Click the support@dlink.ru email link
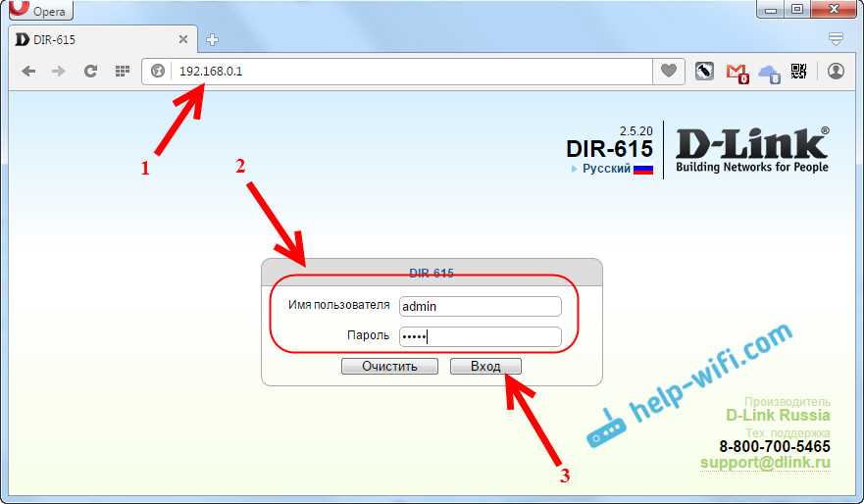Viewport: 864px width, 504px height. [x=765, y=463]
